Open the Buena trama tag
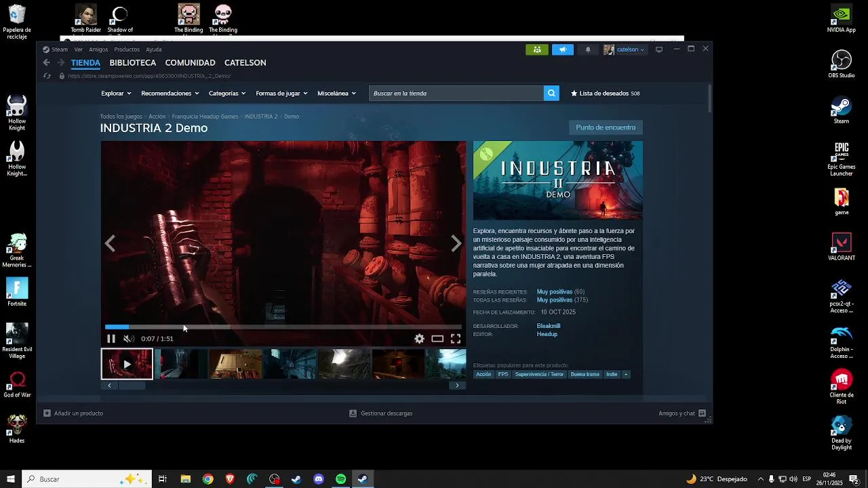The width and height of the screenshot is (868, 488). point(585,374)
